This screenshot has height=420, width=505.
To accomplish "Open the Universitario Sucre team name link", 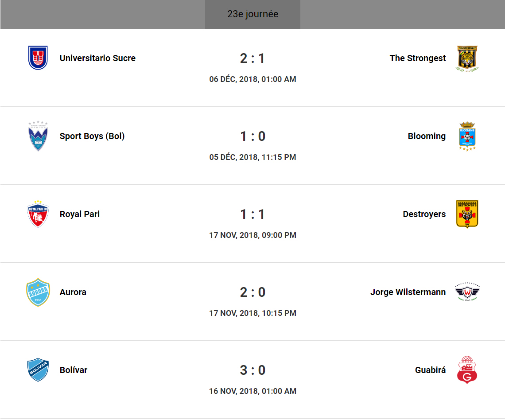I will [x=97, y=58].
